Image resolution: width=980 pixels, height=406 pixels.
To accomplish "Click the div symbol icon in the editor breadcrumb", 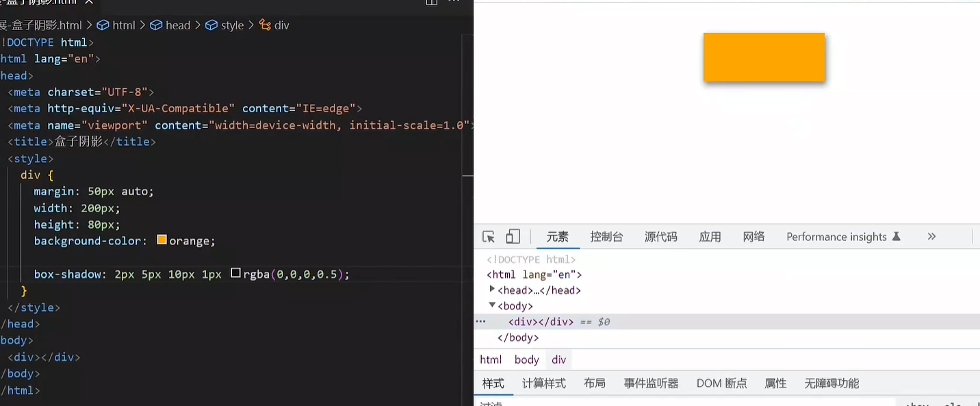I will pyautogui.click(x=265, y=25).
